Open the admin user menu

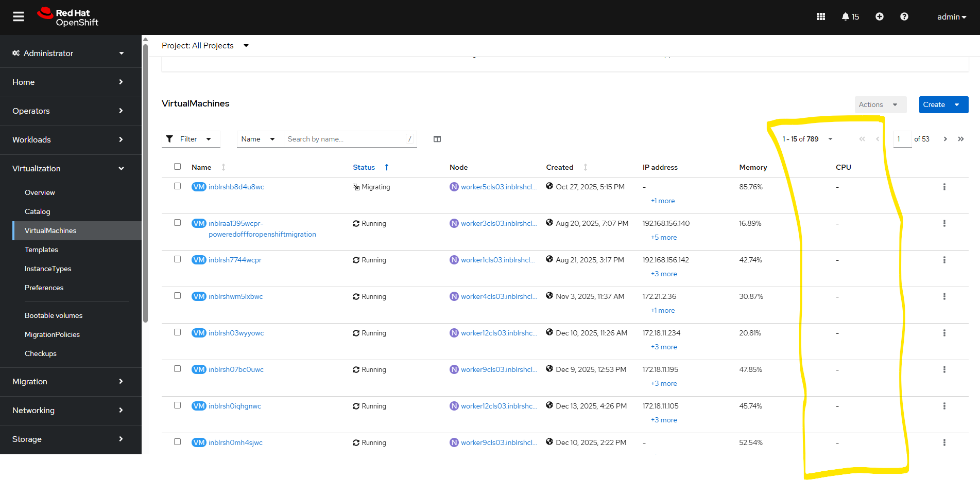point(952,17)
